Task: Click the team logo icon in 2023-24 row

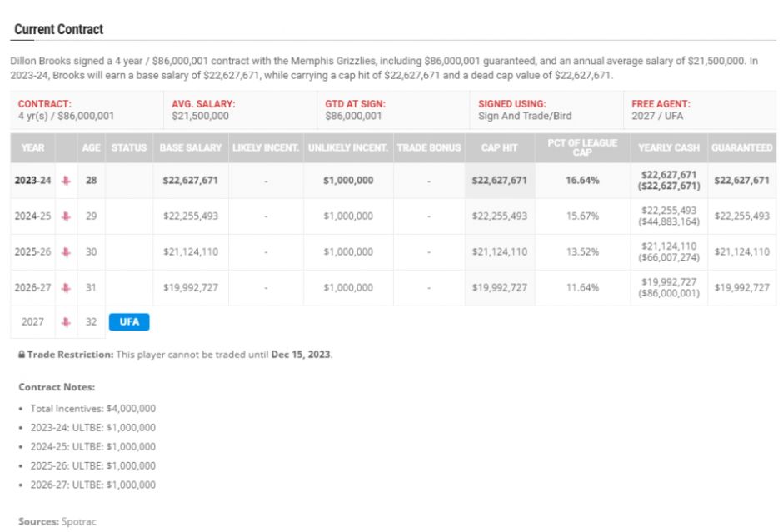Action: [66, 181]
